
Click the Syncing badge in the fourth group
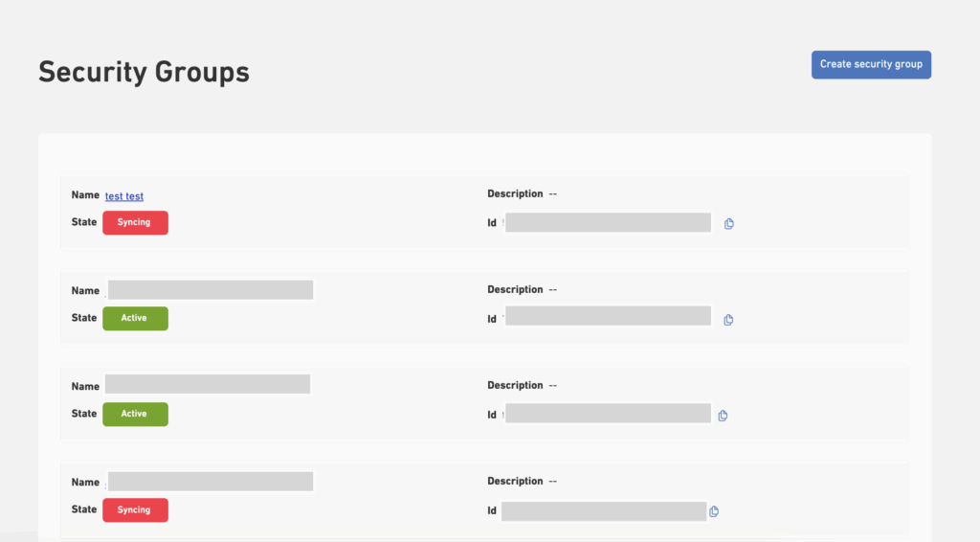point(135,509)
